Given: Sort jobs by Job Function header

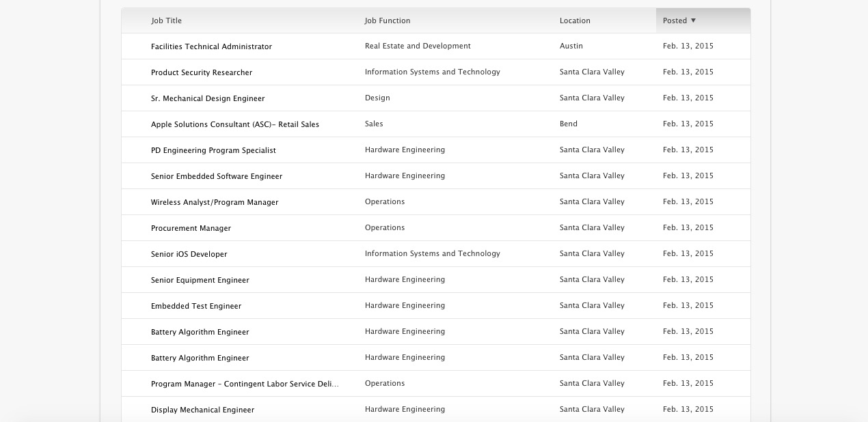Looking at the screenshot, I should tap(388, 20).
